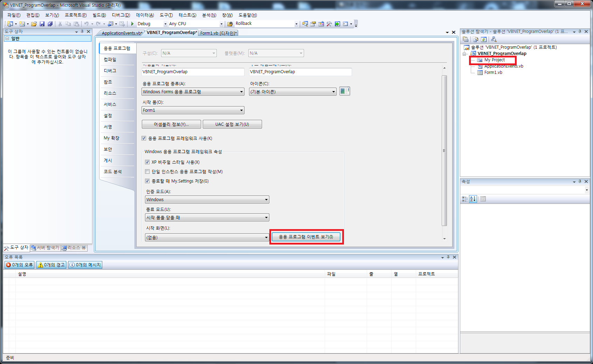Click the Cut scissors icon

[x=60, y=24]
